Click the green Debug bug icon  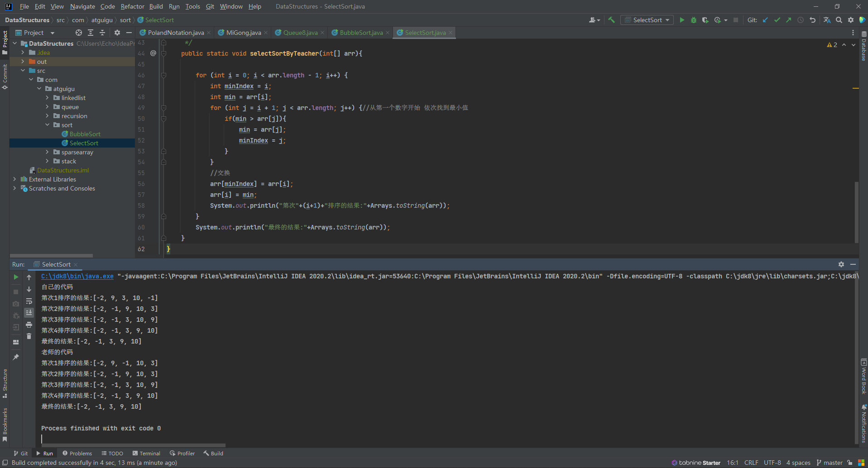coord(693,20)
